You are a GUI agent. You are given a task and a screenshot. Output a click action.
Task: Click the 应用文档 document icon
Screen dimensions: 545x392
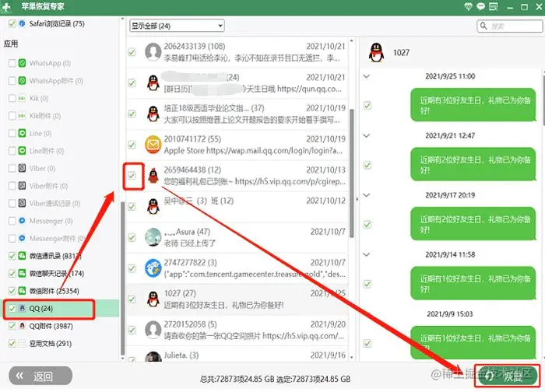point(23,344)
